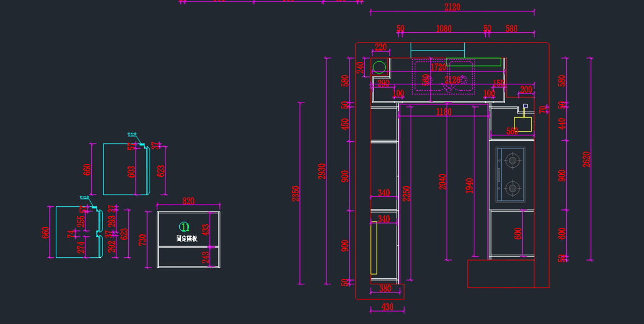This screenshot has width=644, height=324.
Task: Click the circled number 1 marker
Action: coord(184,227)
